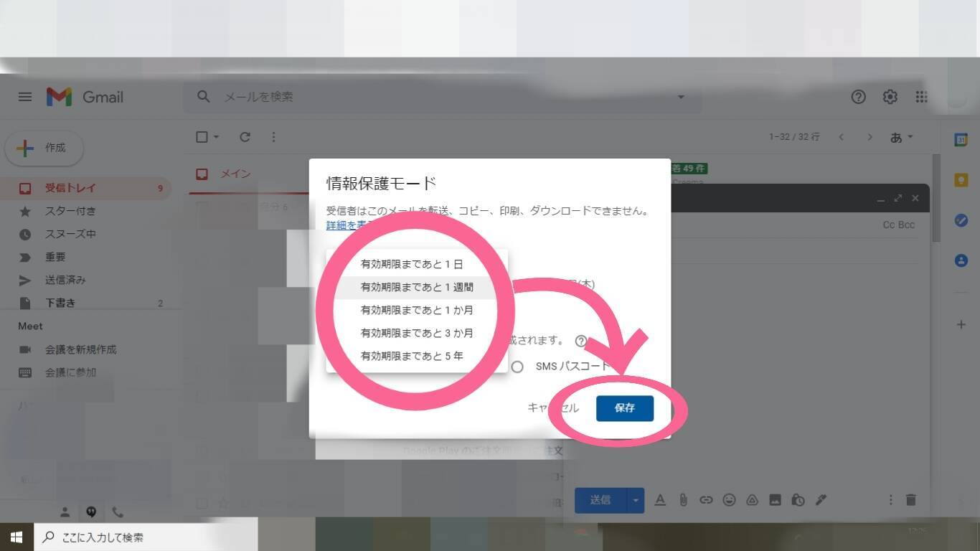The image size is (980, 551).
Task: Insert a link in the compose toolbar
Action: point(706,500)
